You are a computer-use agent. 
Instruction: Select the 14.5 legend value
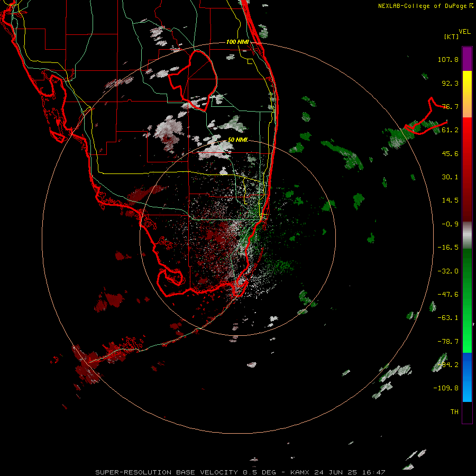click(450, 200)
